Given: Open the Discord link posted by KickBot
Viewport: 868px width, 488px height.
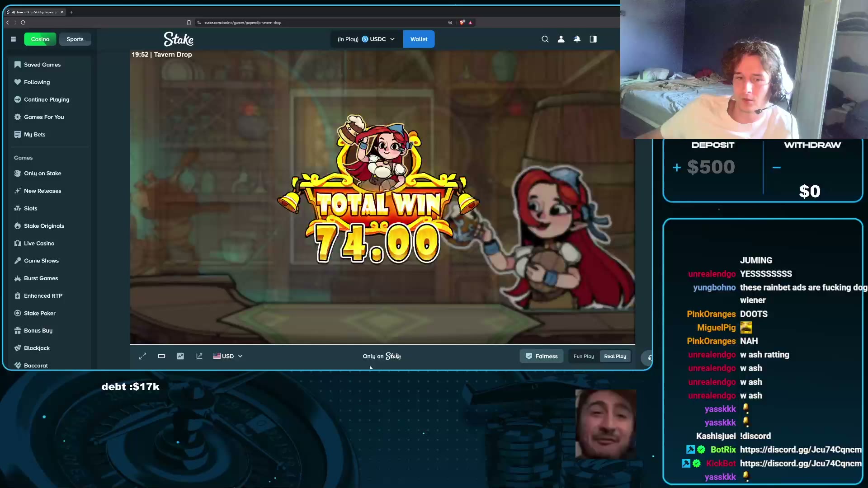Looking at the screenshot, I should click(x=801, y=464).
